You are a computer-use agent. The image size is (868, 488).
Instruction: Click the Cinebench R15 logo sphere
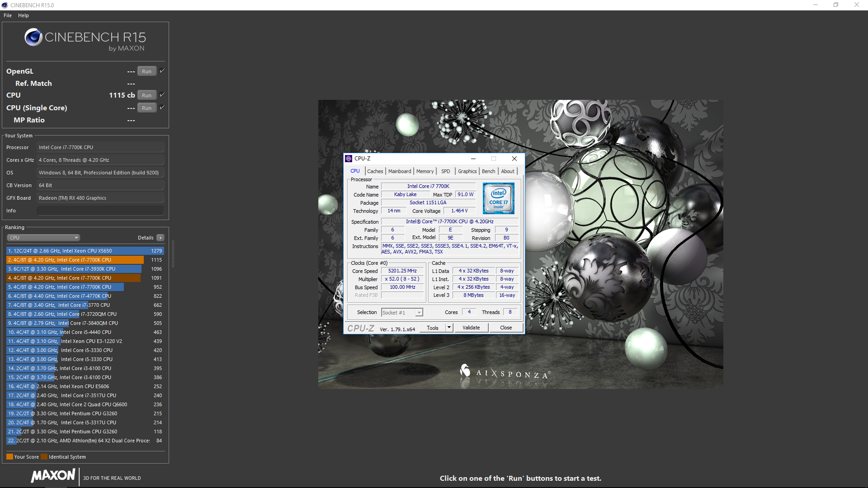[x=33, y=37]
